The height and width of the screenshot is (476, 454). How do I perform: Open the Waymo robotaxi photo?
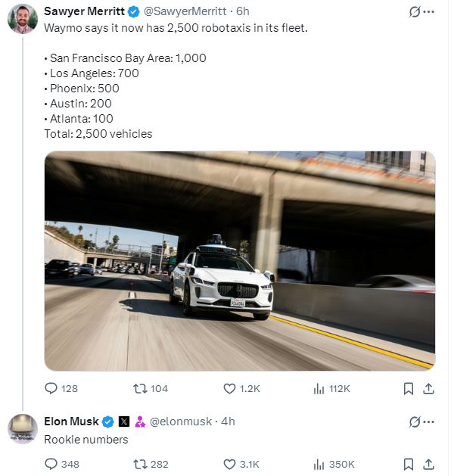239,260
